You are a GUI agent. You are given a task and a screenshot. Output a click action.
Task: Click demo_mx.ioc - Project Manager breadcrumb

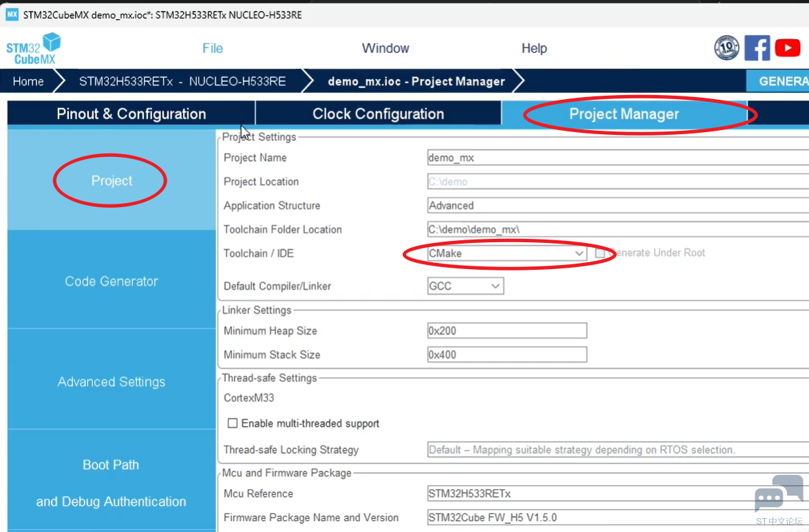tap(416, 81)
